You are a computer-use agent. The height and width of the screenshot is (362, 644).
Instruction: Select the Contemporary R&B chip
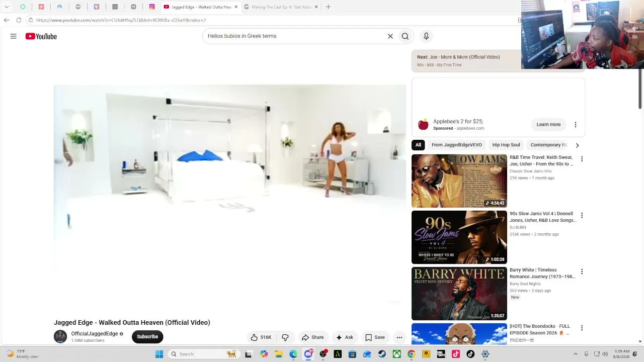point(548,145)
